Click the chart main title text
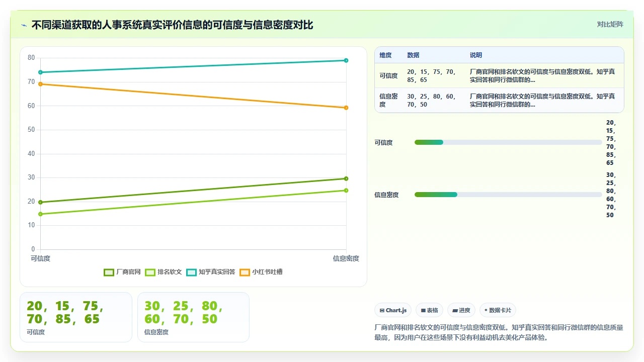 tap(172, 25)
